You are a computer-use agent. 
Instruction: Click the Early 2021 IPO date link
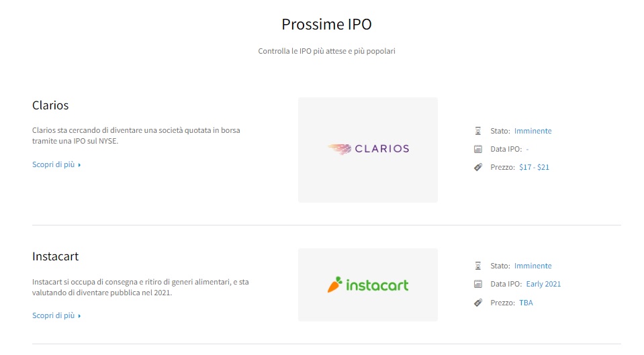(x=543, y=284)
